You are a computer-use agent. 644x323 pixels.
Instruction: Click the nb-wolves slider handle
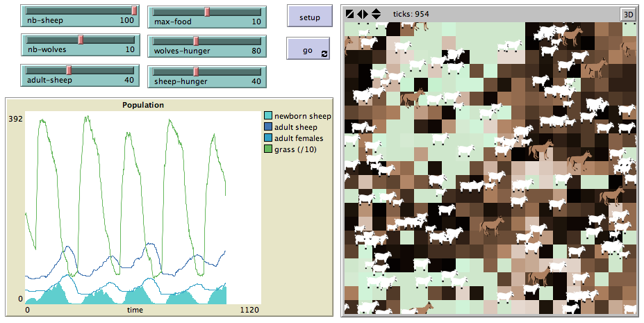click(x=81, y=40)
